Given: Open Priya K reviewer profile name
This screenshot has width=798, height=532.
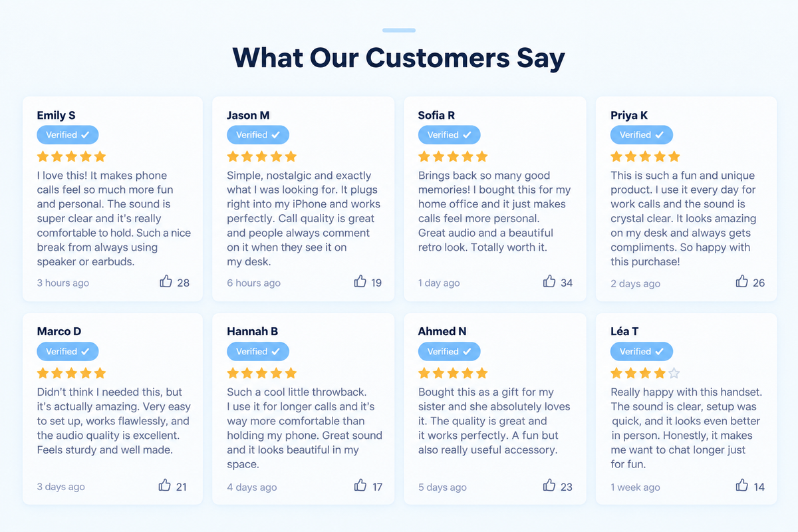Looking at the screenshot, I should point(629,115).
